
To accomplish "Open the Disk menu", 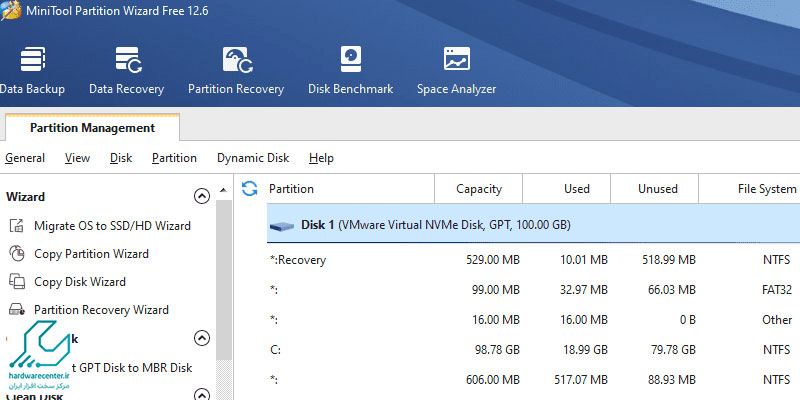I will pyautogui.click(x=121, y=158).
